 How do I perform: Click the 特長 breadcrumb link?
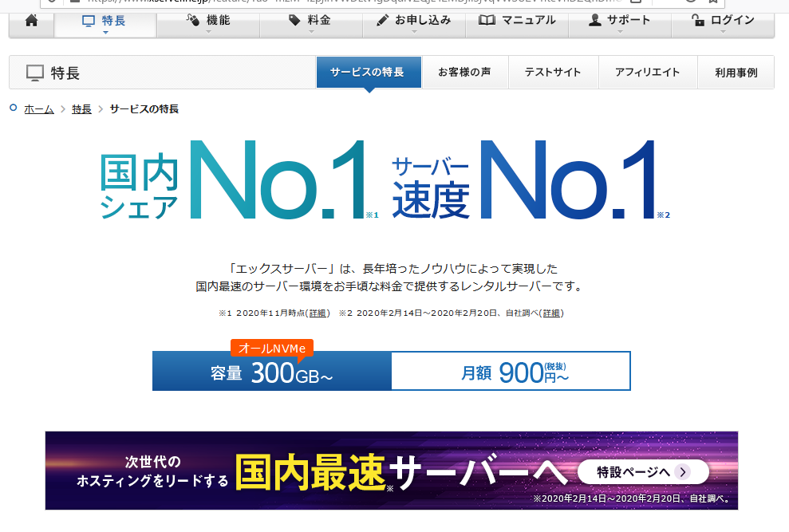point(81,109)
